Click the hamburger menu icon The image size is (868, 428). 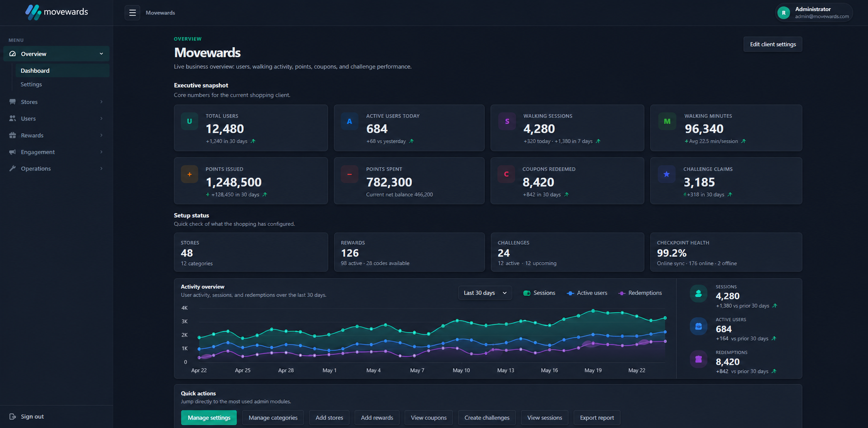pos(132,13)
